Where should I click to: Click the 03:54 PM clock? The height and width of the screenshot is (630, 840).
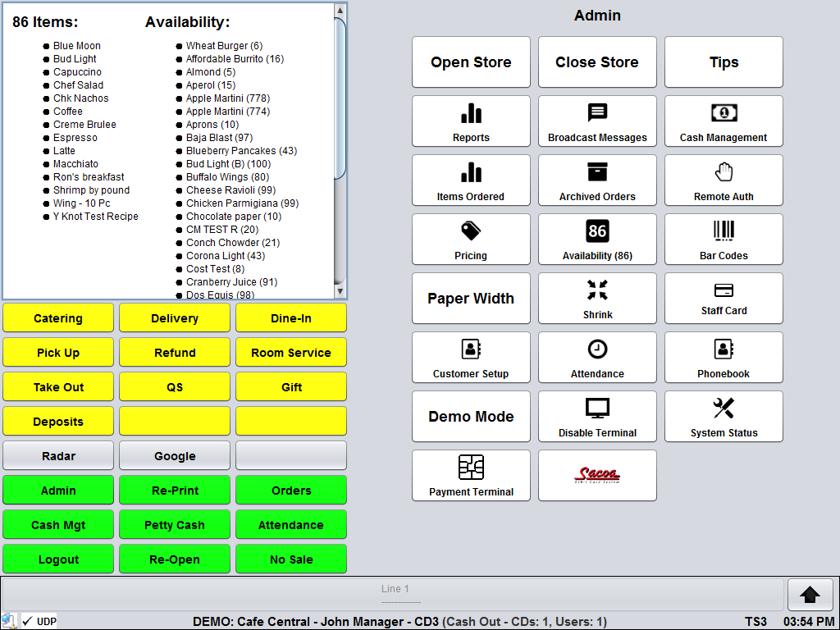click(x=808, y=622)
